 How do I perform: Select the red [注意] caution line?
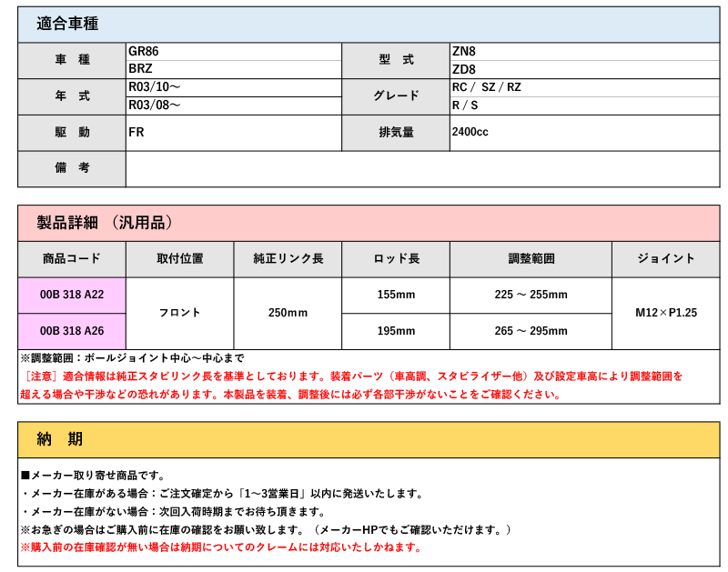pos(351,376)
